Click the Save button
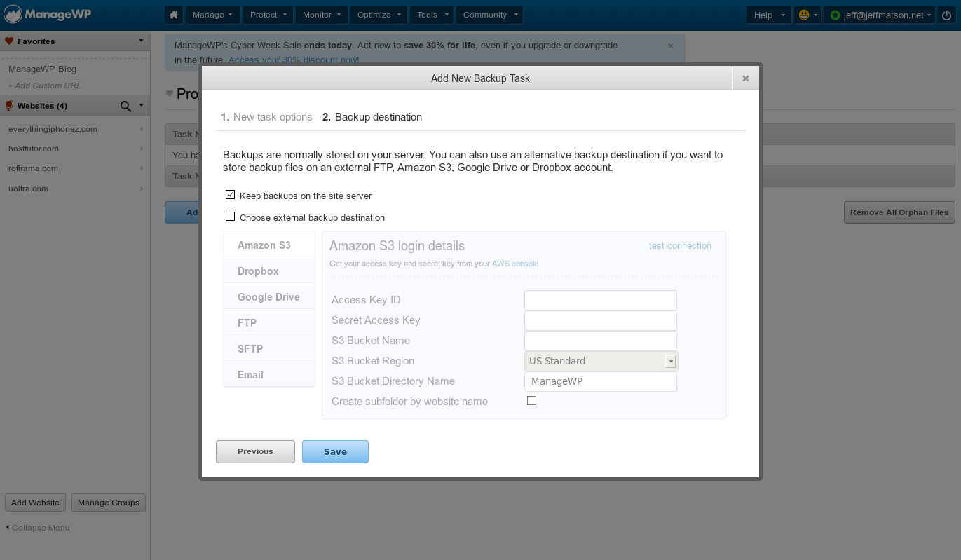 pos(335,451)
